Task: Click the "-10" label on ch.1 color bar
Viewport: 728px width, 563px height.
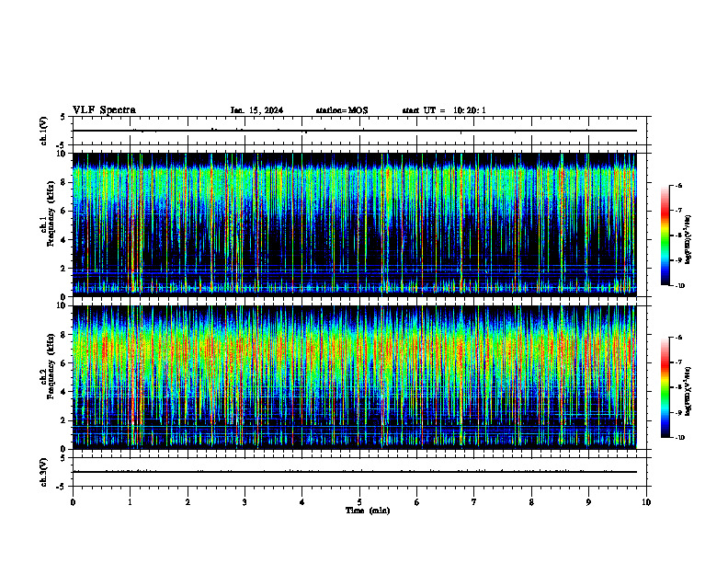Action: click(680, 285)
